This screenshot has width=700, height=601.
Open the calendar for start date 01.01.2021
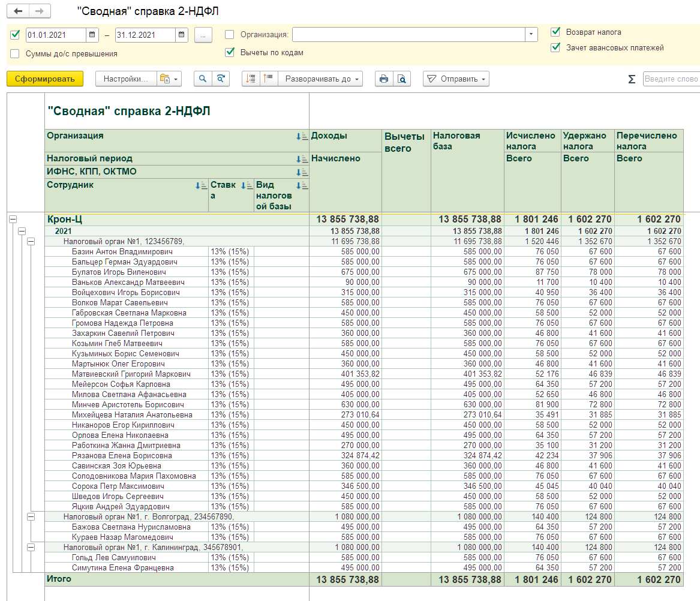[x=92, y=35]
